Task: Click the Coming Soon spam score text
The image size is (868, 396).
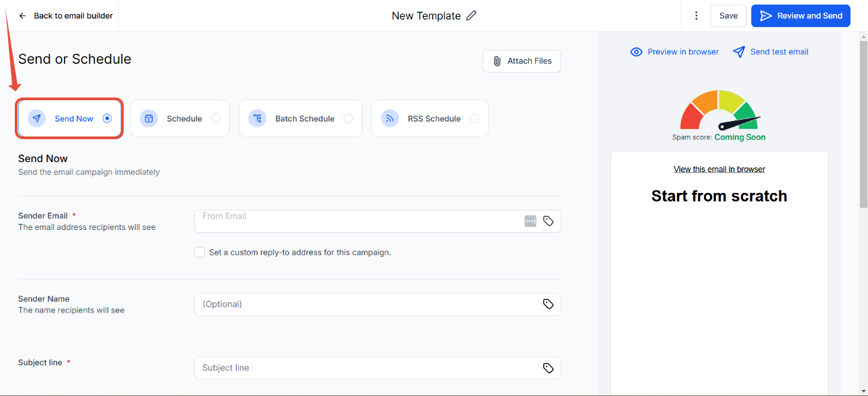Action: (x=740, y=137)
